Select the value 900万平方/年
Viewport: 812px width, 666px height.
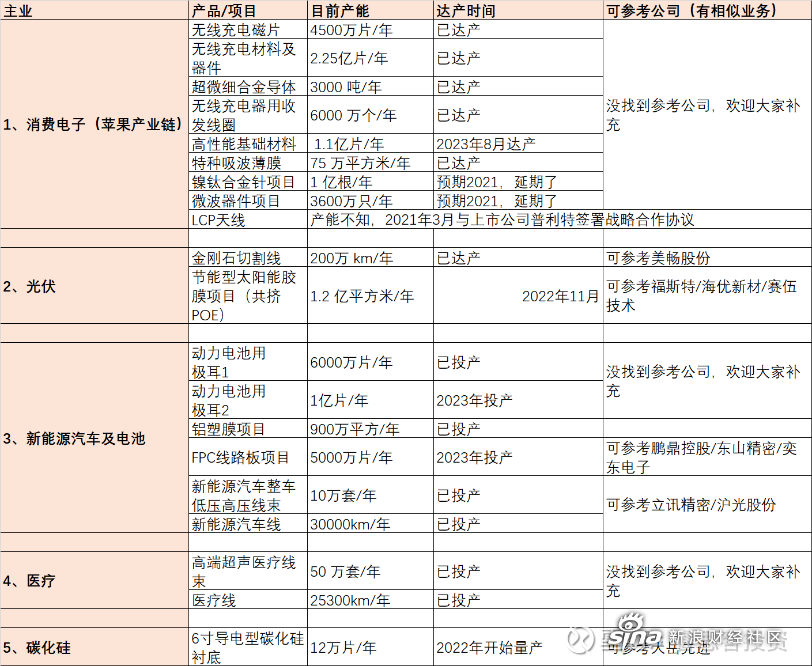[x=371, y=428]
